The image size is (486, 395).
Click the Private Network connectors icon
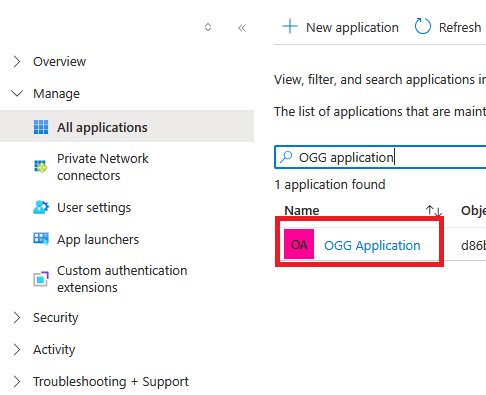(41, 166)
